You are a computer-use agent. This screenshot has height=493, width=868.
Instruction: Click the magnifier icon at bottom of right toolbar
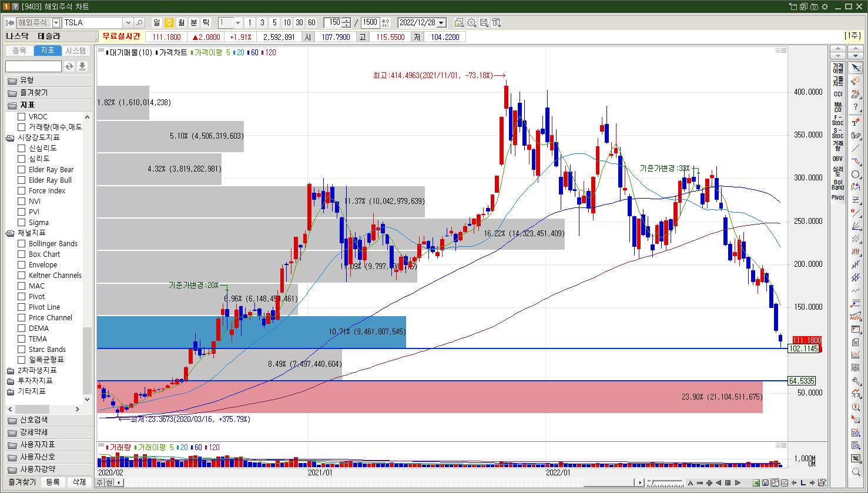[856, 472]
